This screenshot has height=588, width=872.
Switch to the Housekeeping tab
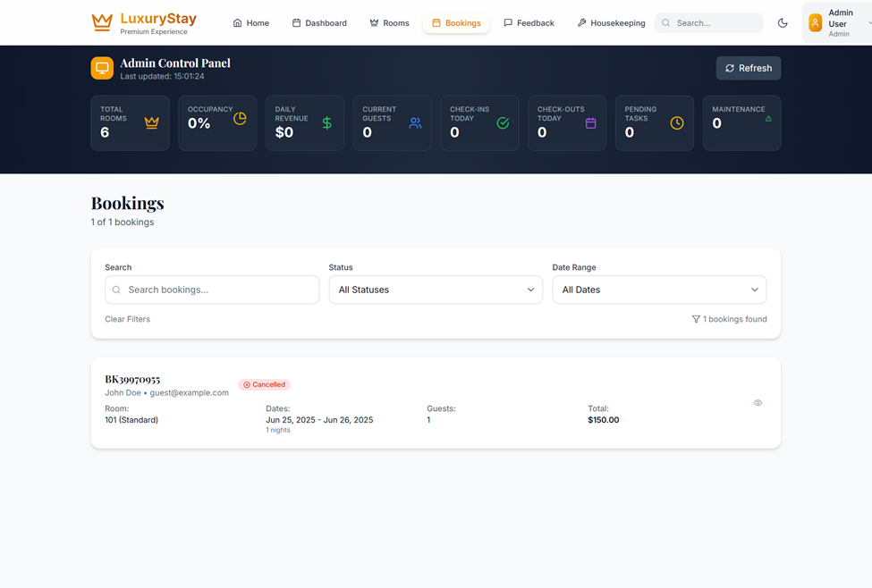tap(611, 23)
